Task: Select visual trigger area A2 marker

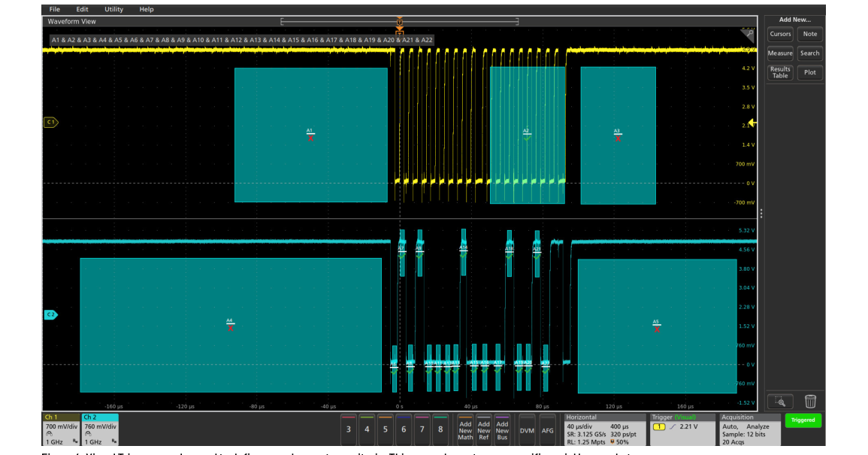Action: [527, 134]
